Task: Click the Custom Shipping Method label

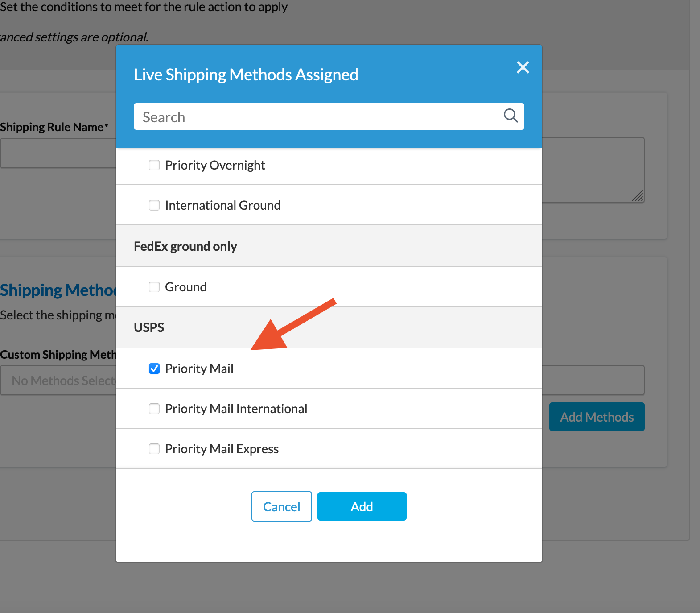Action: coord(58,354)
